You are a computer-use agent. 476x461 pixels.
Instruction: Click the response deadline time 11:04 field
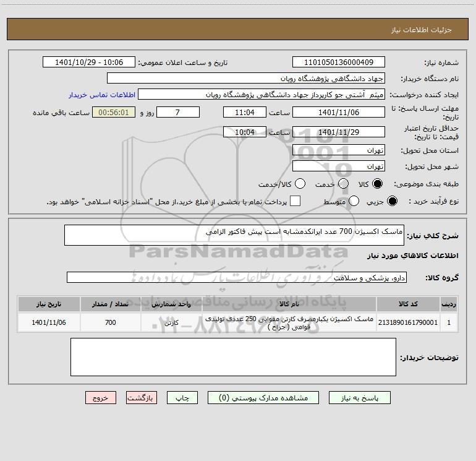click(x=245, y=112)
